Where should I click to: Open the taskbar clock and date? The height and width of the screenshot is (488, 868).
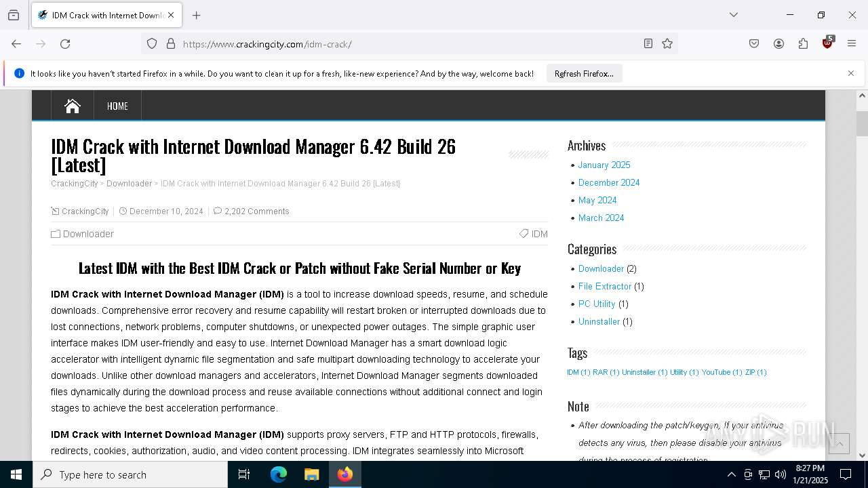810,474
